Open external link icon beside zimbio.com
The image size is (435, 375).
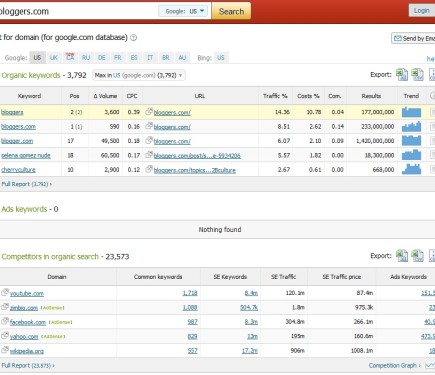pyautogui.click(x=5, y=307)
